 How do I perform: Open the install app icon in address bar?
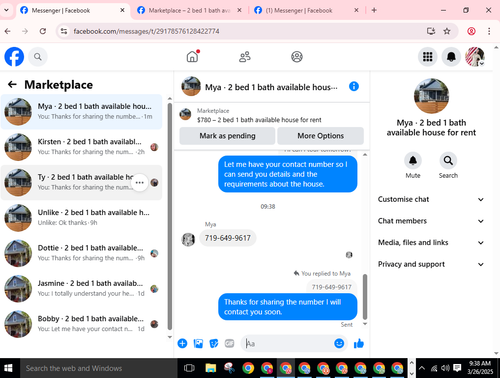coord(431,31)
